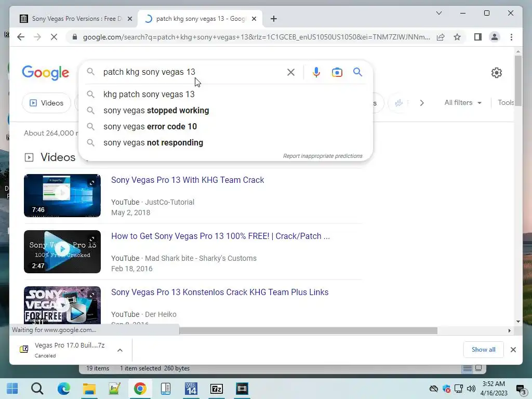The width and height of the screenshot is (532, 399).
Task: Click the scroll right arrow of horizontal scrollbar
Action: (509, 330)
